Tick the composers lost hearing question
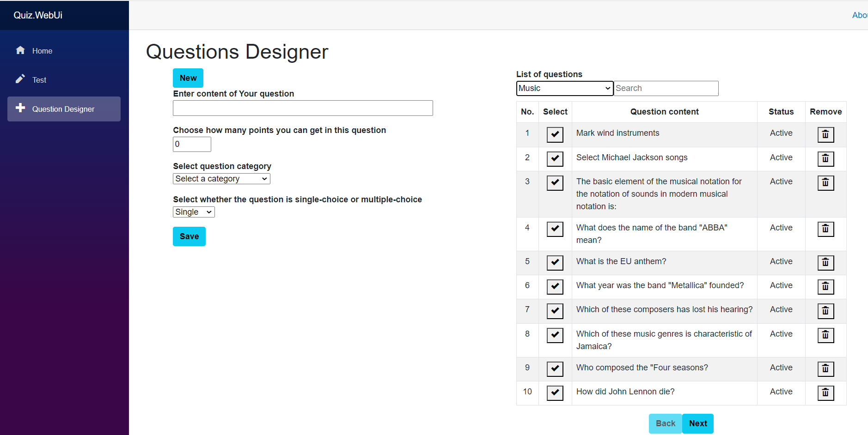The image size is (868, 435). pos(555,311)
